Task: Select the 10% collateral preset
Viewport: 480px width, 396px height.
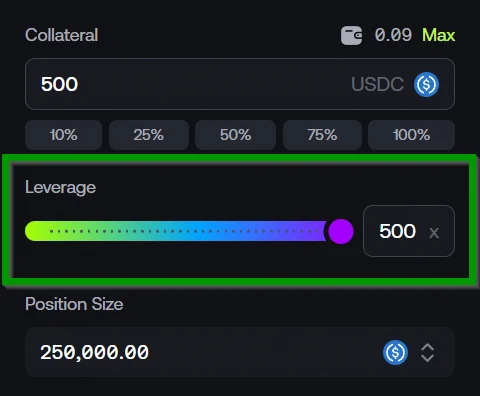Action: pyautogui.click(x=63, y=135)
